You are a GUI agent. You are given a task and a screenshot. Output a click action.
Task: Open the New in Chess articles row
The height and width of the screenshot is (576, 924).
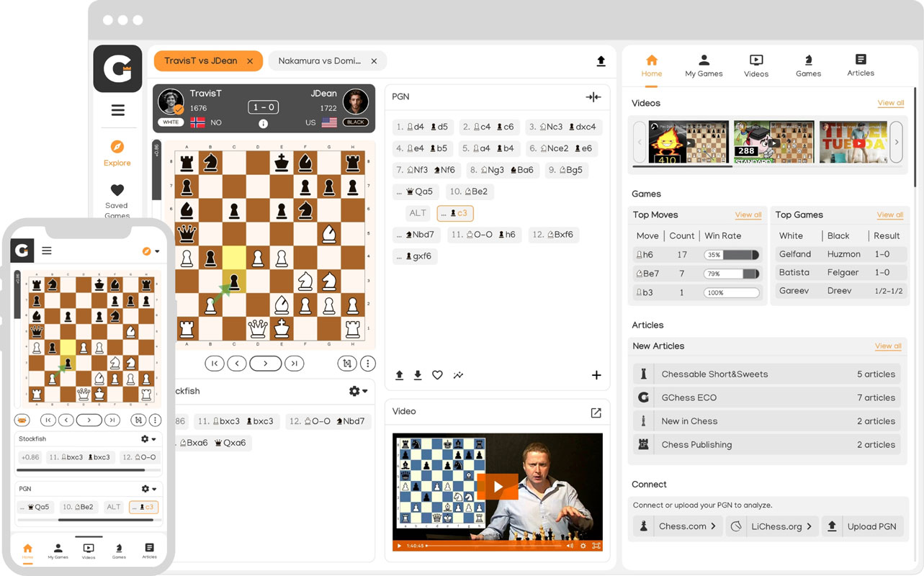(x=768, y=421)
